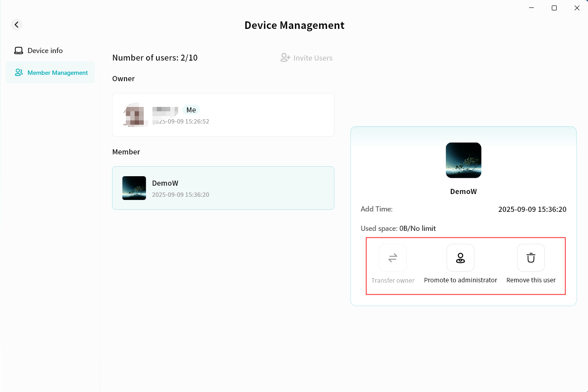Click the Invite Users person-plus icon
This screenshot has width=588, height=392.
(285, 58)
